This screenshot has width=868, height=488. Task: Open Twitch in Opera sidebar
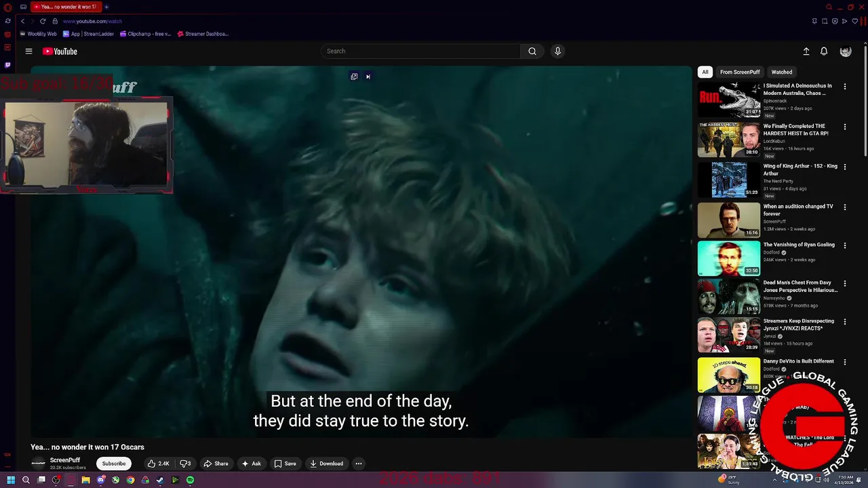tap(7, 65)
